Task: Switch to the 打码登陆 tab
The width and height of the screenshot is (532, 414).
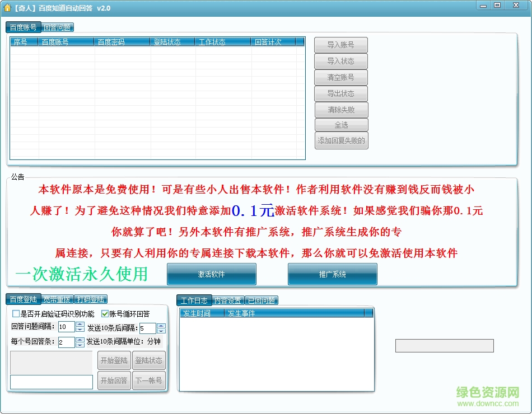Action: tap(90, 299)
